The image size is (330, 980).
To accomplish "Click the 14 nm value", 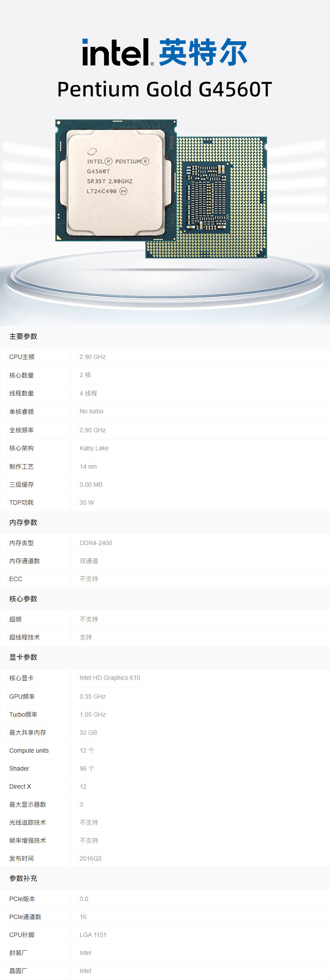I will click(x=88, y=467).
